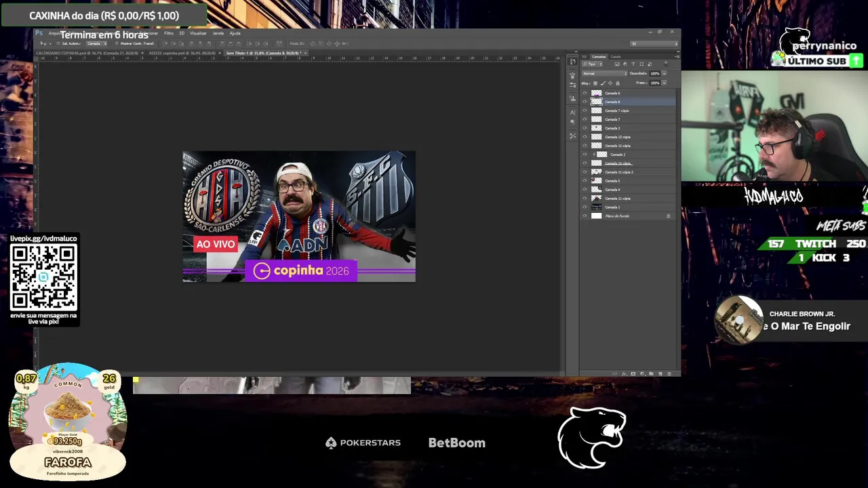Hide layer Camada 5

pos(585,181)
